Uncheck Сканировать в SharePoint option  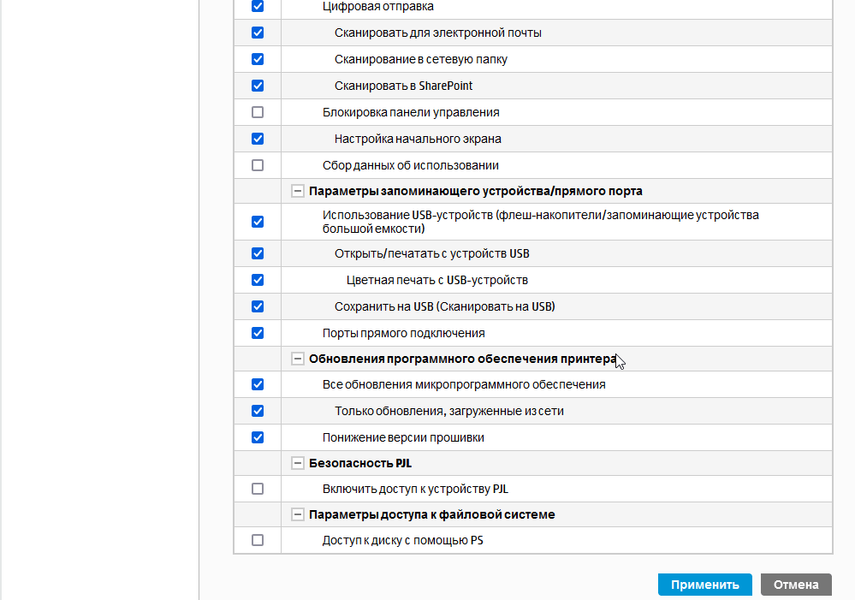(258, 86)
